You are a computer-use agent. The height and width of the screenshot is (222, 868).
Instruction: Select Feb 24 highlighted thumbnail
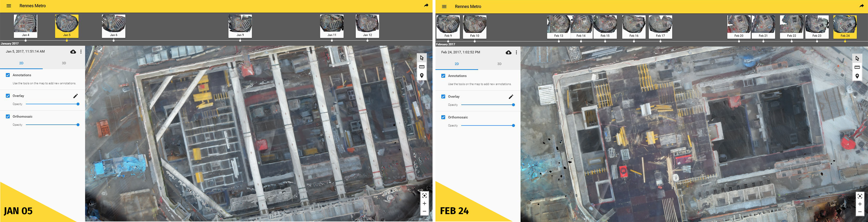(x=845, y=27)
